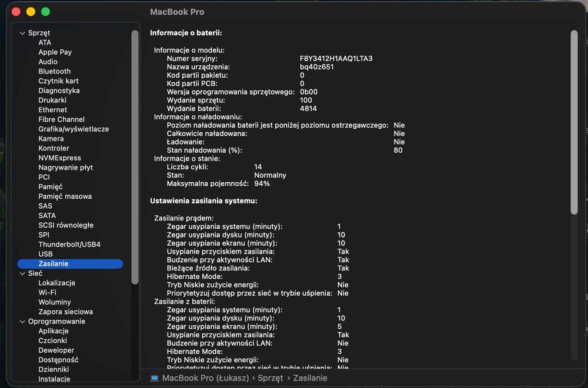Viewport: 588px width, 388px height.
Task: Click device name value bq40z651
Action: pyautogui.click(x=316, y=67)
